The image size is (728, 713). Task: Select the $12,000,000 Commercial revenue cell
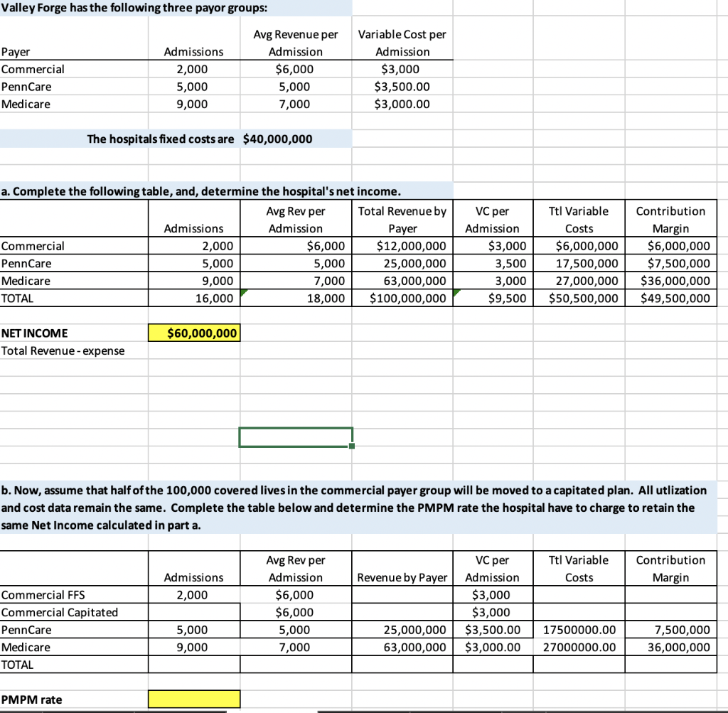point(402,246)
